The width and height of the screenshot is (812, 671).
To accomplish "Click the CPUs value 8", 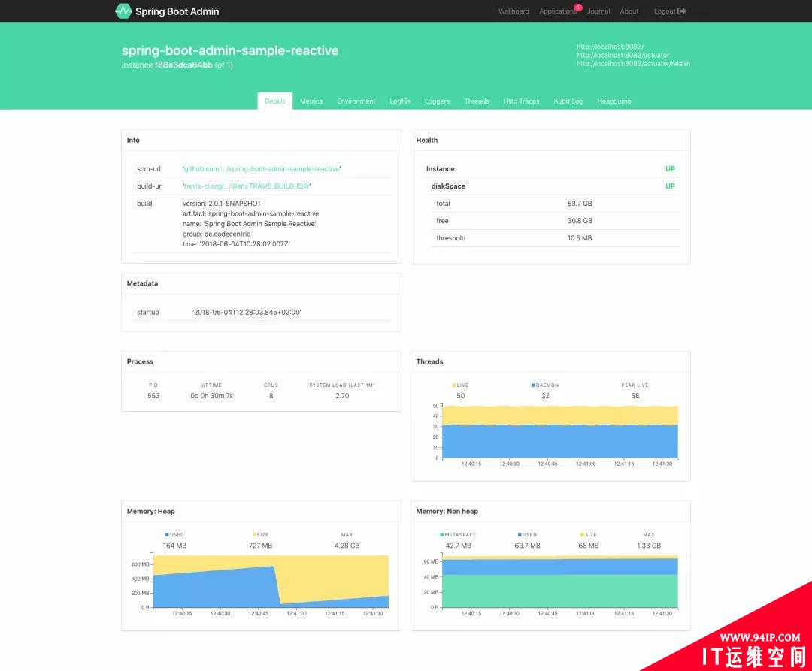I will click(271, 396).
